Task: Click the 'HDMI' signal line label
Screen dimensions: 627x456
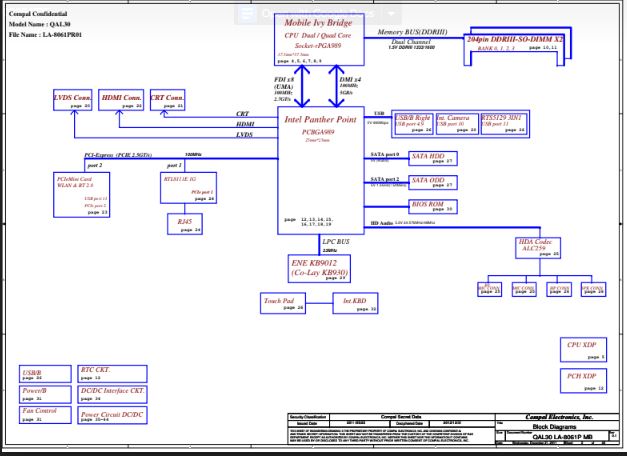Action: 245,124
